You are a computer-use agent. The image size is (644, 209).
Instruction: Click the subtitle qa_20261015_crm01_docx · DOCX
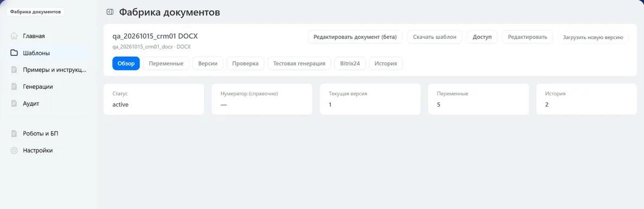151,47
